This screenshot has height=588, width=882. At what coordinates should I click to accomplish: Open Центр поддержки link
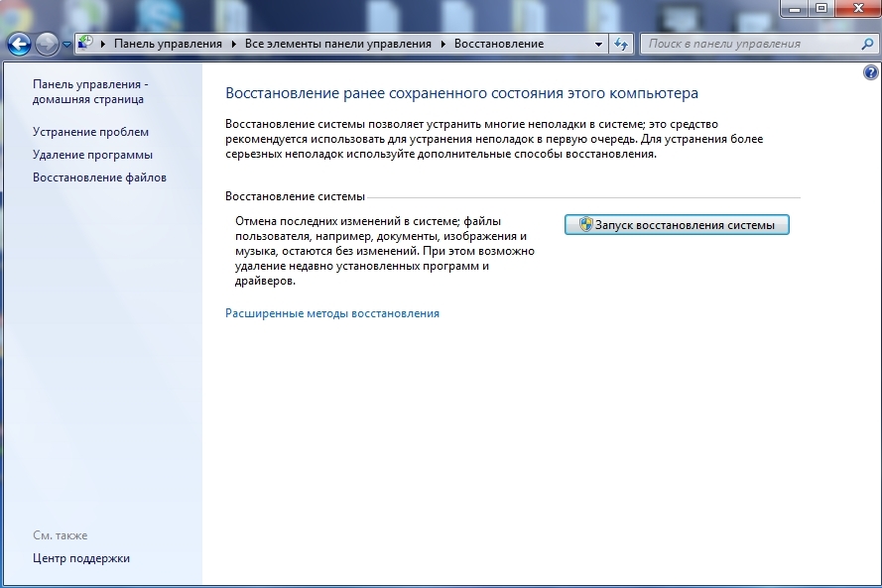click(81, 558)
